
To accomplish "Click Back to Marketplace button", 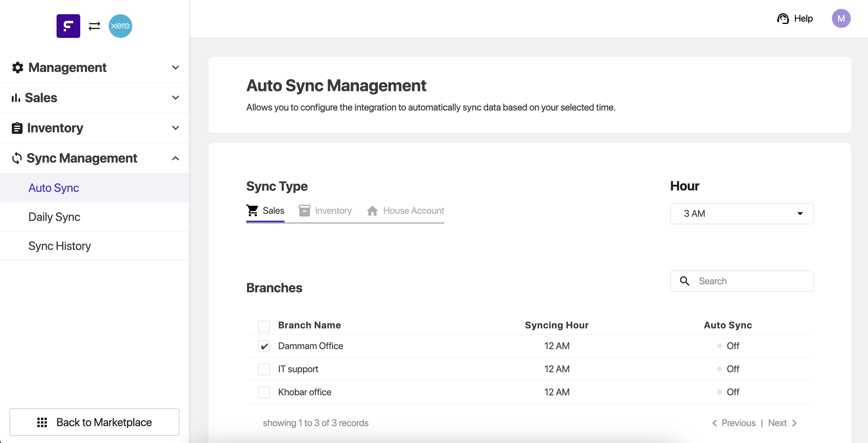I will (x=94, y=422).
